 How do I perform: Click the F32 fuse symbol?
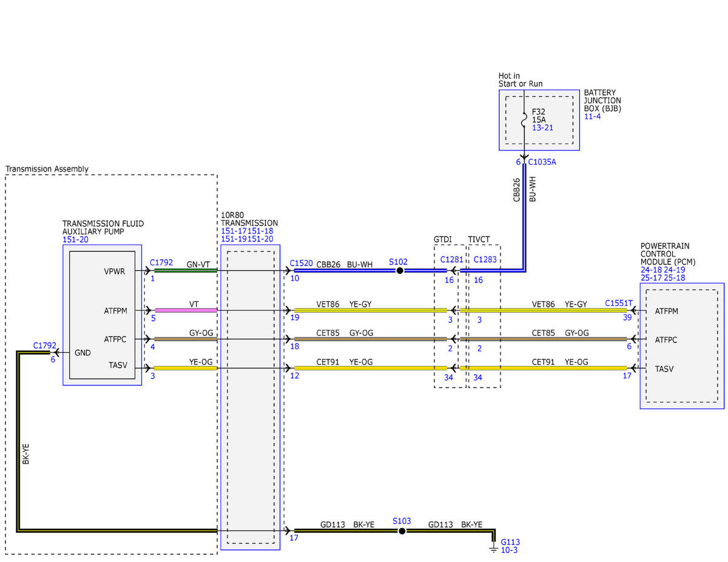click(x=525, y=121)
